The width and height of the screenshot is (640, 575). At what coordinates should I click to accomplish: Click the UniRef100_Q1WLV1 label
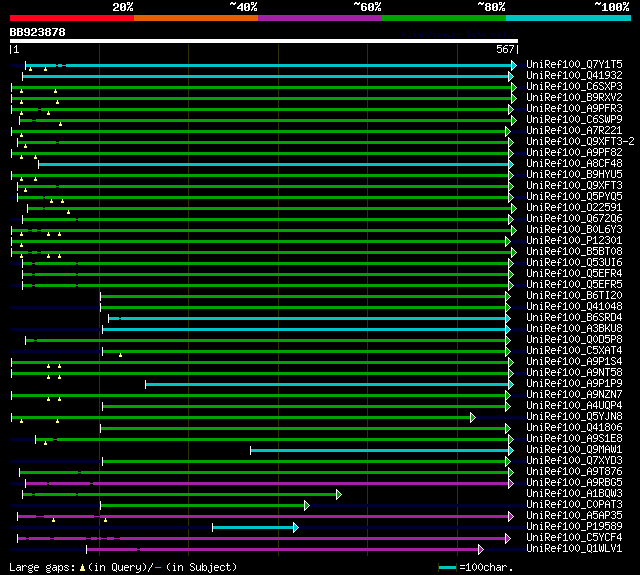coord(574,549)
